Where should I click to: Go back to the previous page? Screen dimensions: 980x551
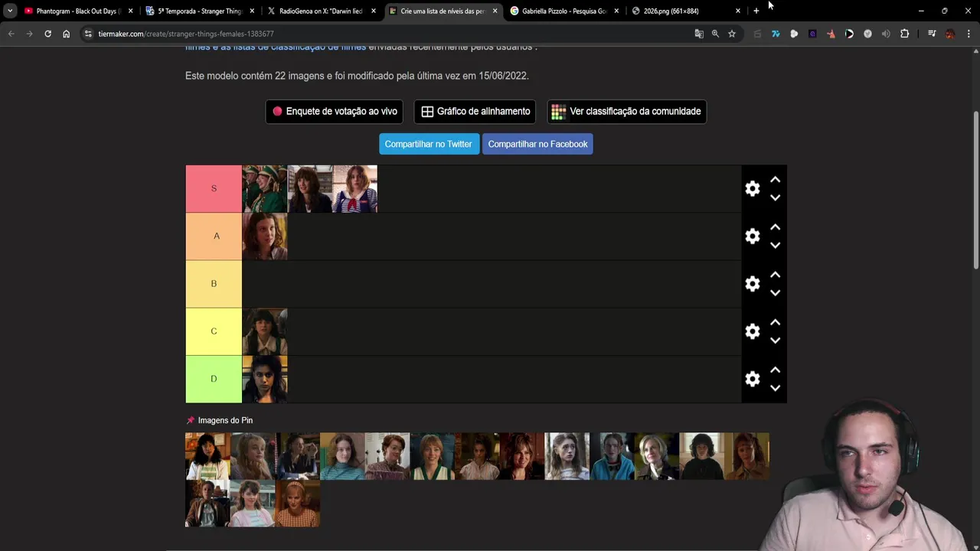pyautogui.click(x=11, y=34)
